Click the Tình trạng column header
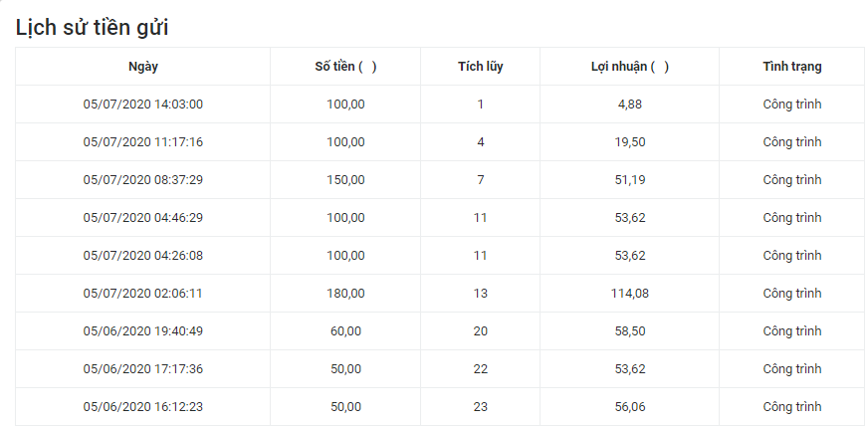The image size is (868, 426). (x=792, y=67)
